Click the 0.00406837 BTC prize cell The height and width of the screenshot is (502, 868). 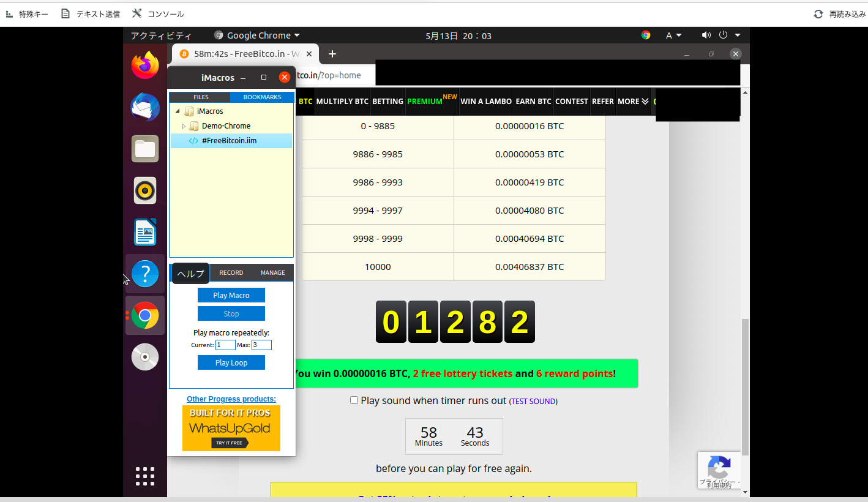coord(529,267)
